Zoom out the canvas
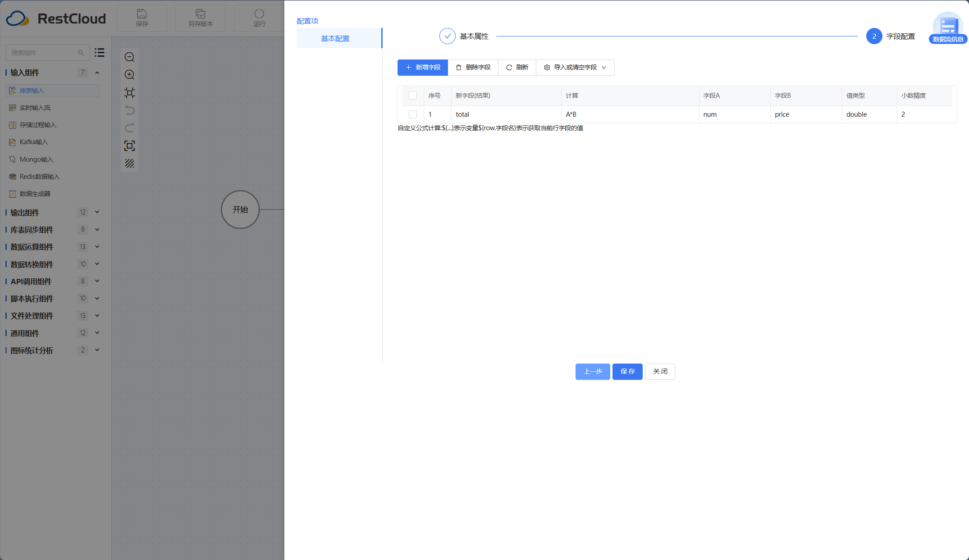The height and width of the screenshot is (560, 969). pos(129,57)
